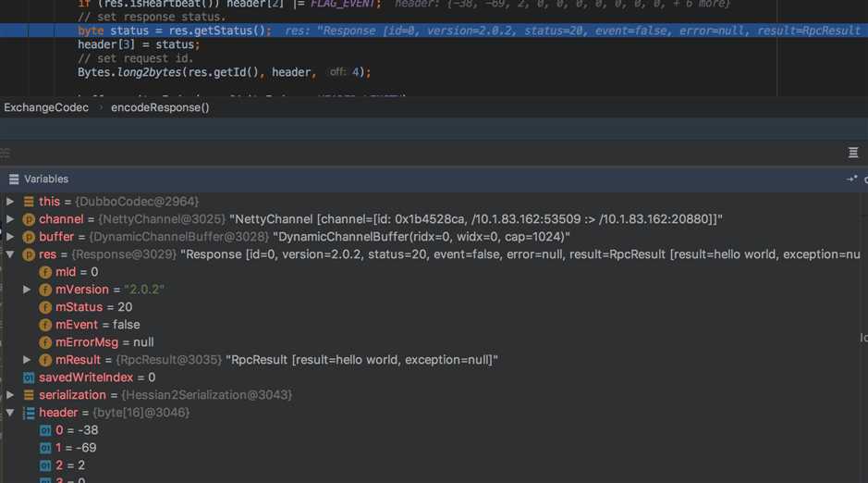Click the ExchangeCodec breadcrumb
The image size is (868, 483).
pyautogui.click(x=46, y=107)
